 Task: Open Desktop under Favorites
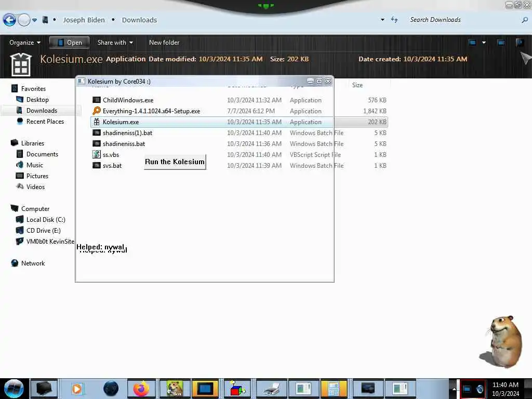37,100
